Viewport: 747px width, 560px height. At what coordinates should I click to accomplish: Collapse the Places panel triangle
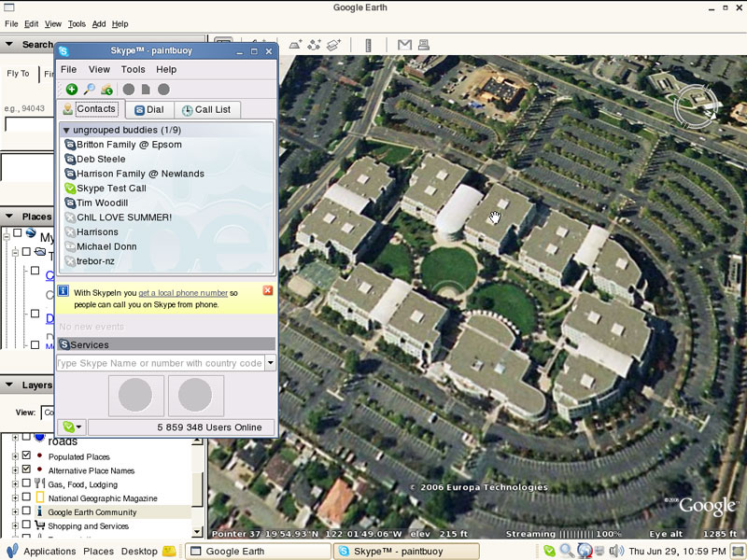click(9, 217)
